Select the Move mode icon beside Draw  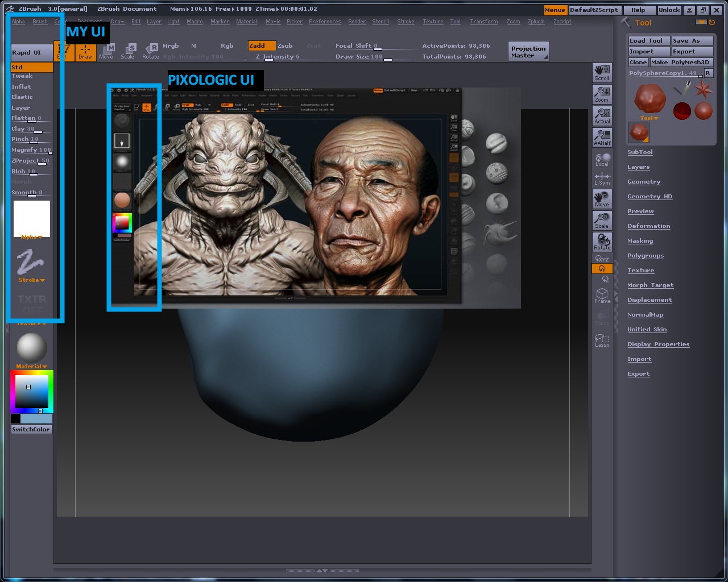coord(106,51)
